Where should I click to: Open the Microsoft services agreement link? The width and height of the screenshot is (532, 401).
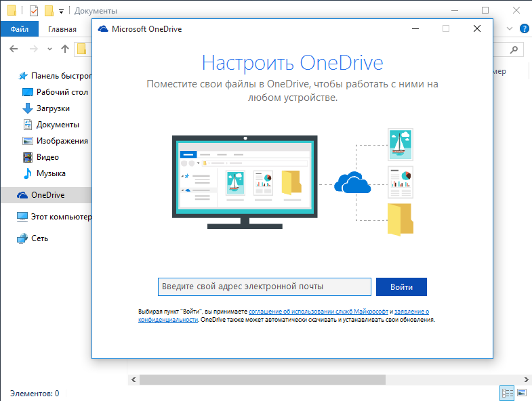pos(319,311)
